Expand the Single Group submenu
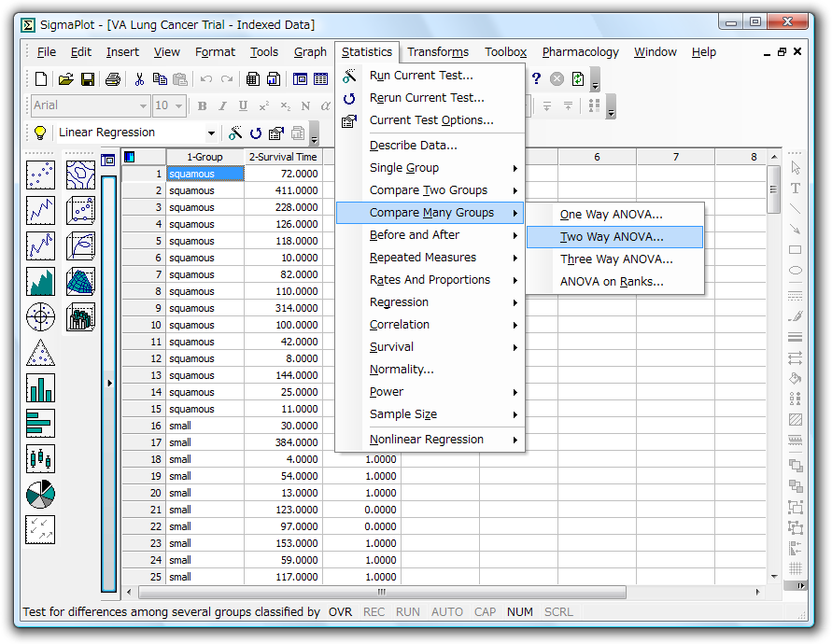Screen dimensions: 832x644 430,168
